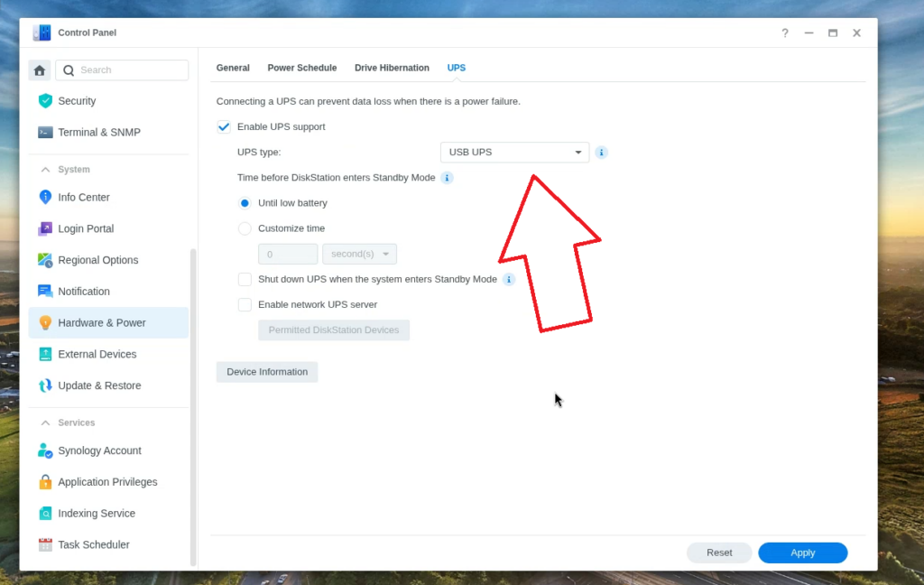924x585 pixels.
Task: Click the home icon in Control Panel
Action: [x=40, y=70]
